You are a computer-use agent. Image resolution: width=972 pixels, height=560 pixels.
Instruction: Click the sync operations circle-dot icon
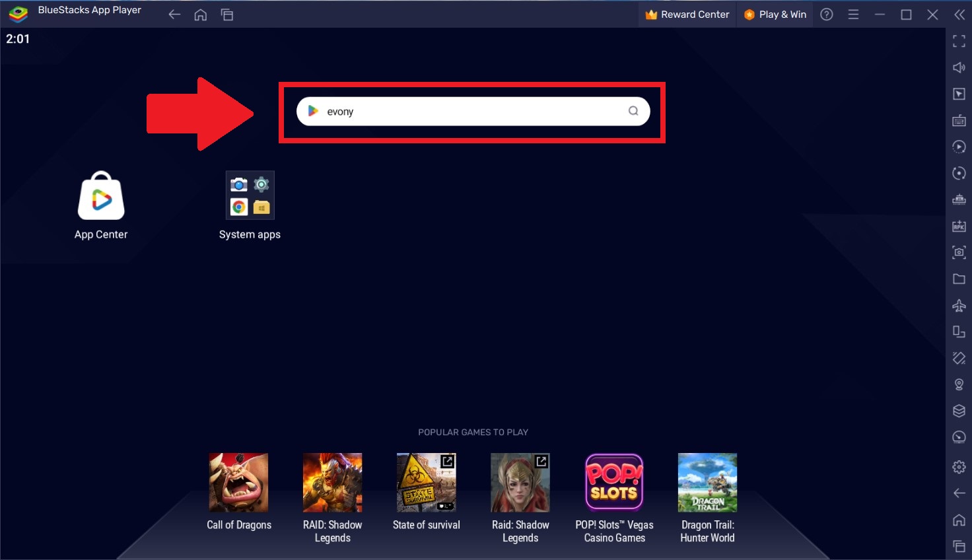click(959, 173)
